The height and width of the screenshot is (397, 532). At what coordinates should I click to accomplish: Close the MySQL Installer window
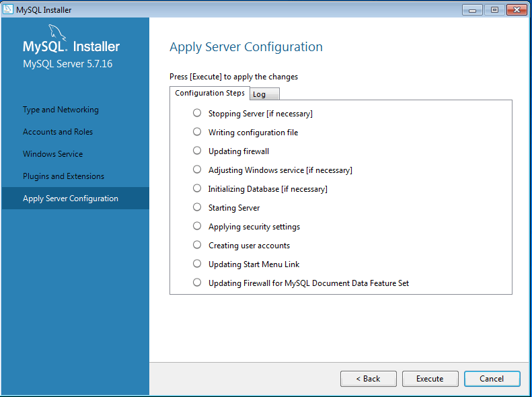[x=517, y=10]
